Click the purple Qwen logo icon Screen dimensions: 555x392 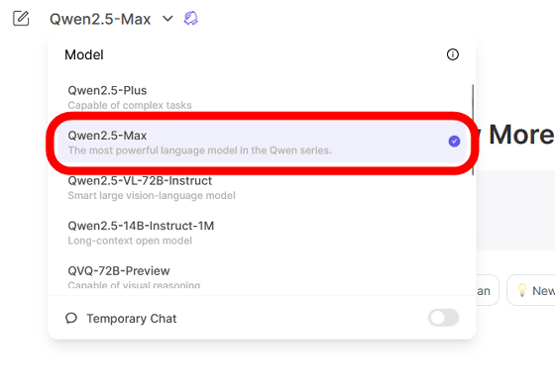(190, 19)
